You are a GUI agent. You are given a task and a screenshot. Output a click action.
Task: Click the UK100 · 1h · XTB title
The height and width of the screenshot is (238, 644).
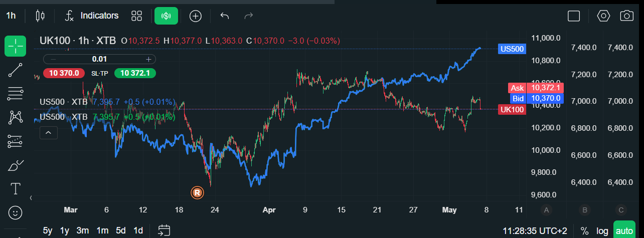coord(79,41)
